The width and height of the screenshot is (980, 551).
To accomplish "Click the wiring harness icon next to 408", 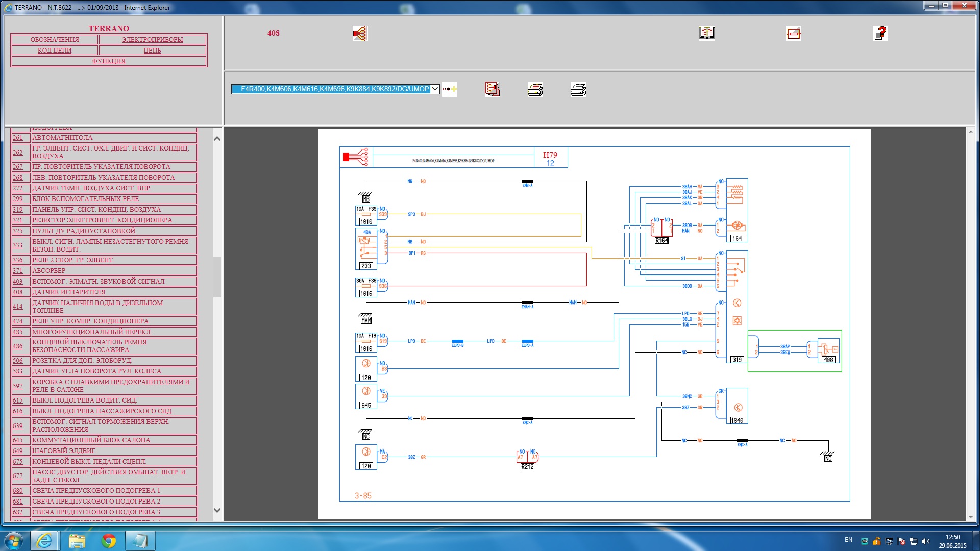I will (x=360, y=33).
